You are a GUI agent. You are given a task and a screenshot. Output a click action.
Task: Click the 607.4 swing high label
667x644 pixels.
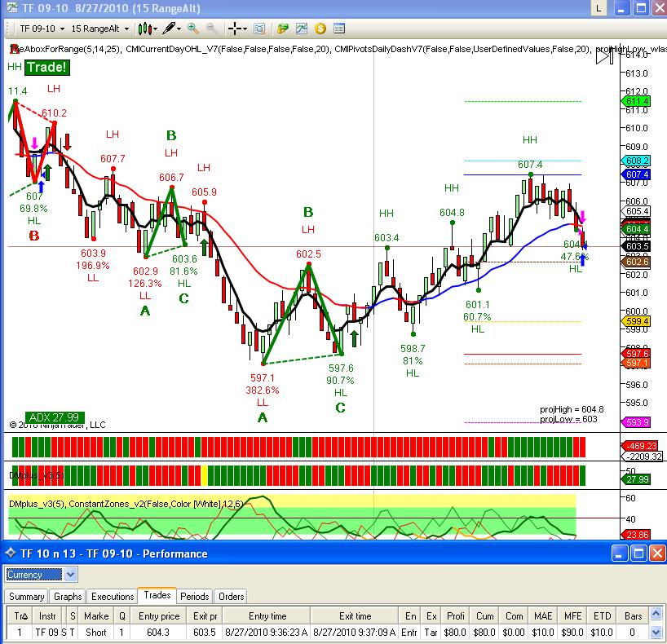coord(530,164)
